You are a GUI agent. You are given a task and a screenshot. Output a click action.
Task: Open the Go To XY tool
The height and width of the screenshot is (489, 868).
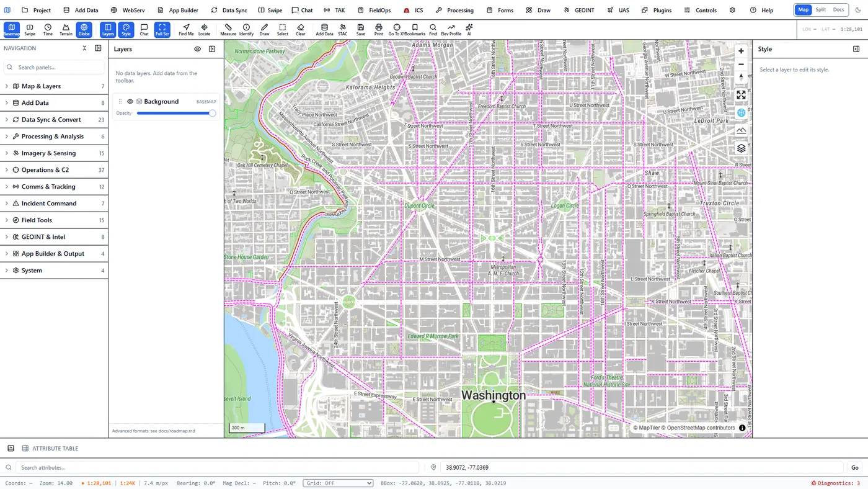pyautogui.click(x=397, y=29)
